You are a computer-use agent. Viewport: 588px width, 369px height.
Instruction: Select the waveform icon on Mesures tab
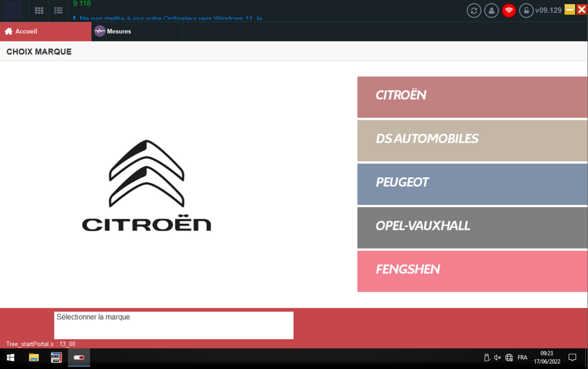99,31
